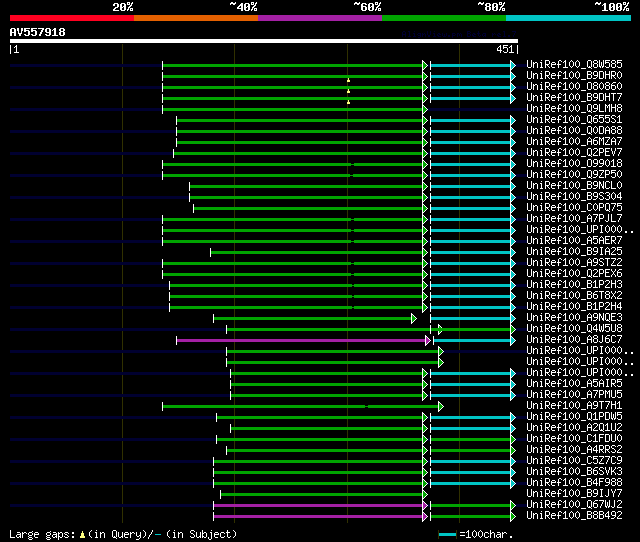Click the purple ~60% legend color bar

coord(320,18)
